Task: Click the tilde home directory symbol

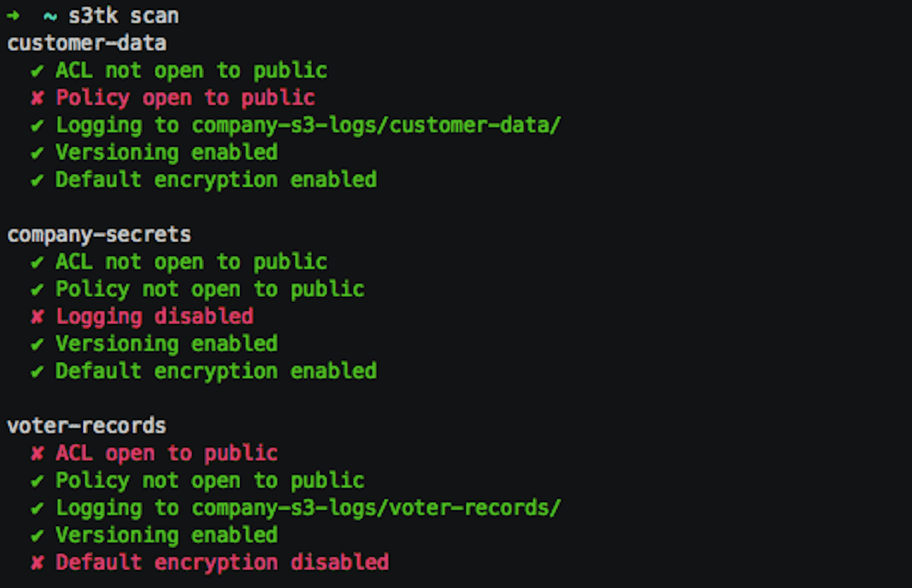Action: click(50, 17)
